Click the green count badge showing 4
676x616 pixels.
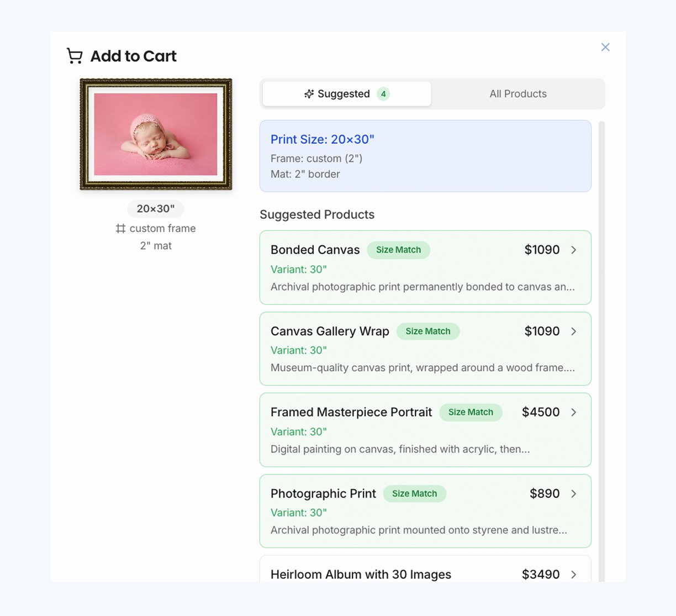[x=383, y=94]
